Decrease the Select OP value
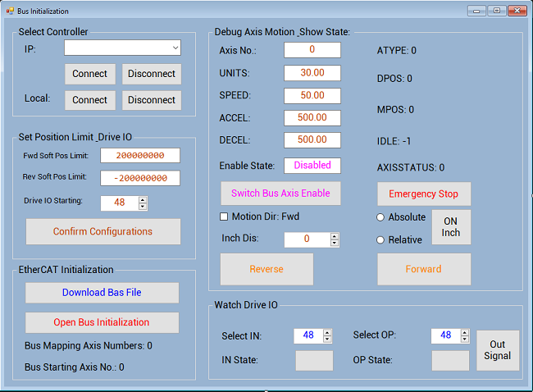This screenshot has height=392, width=533. [465, 339]
